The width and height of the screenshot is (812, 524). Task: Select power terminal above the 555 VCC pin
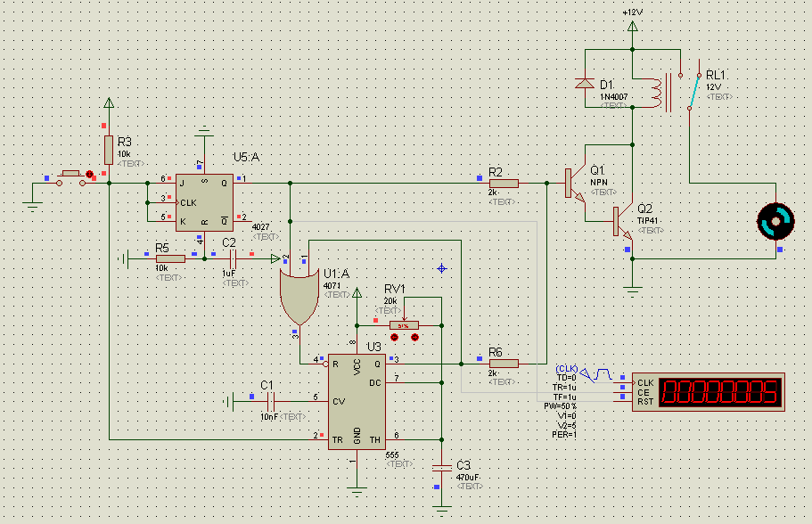[357, 293]
